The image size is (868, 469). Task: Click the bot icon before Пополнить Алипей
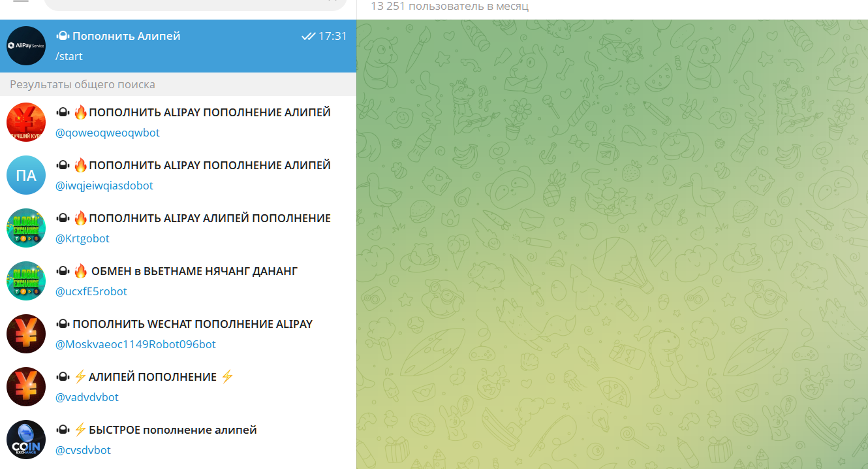point(63,36)
